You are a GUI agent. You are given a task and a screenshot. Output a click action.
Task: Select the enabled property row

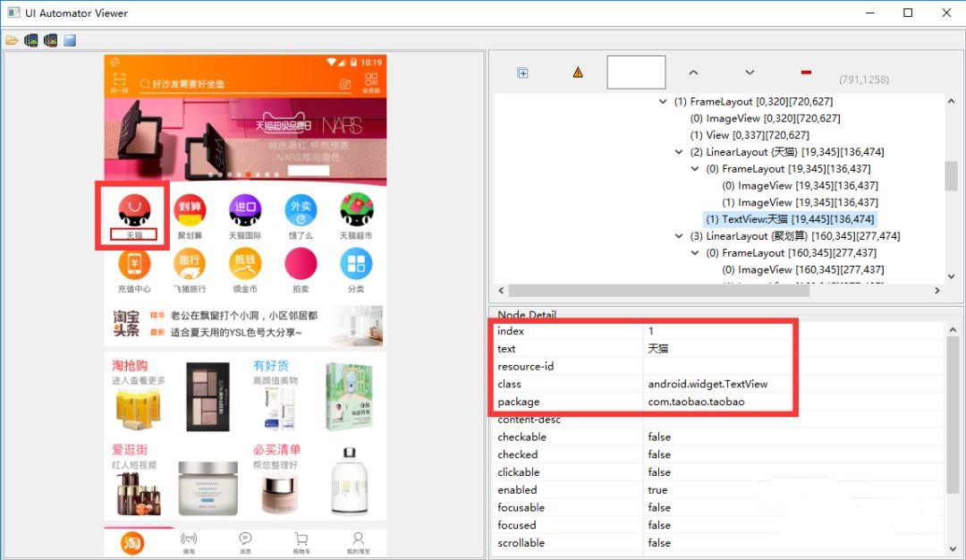tap(718, 490)
